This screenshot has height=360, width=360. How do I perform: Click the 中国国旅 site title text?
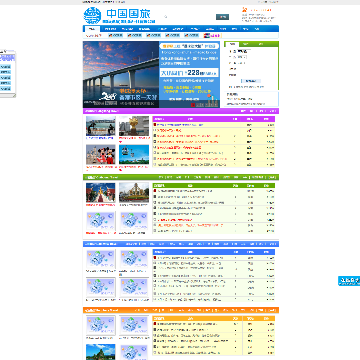coord(128,14)
